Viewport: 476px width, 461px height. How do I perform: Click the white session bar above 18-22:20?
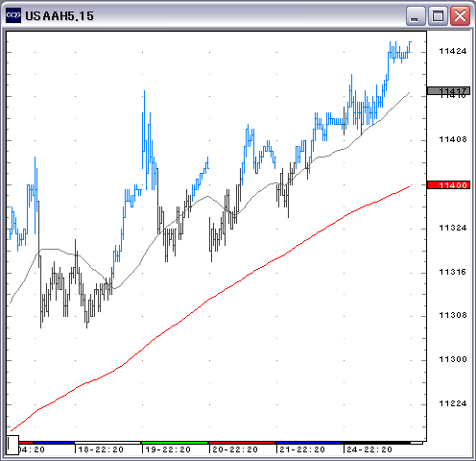[107, 443]
